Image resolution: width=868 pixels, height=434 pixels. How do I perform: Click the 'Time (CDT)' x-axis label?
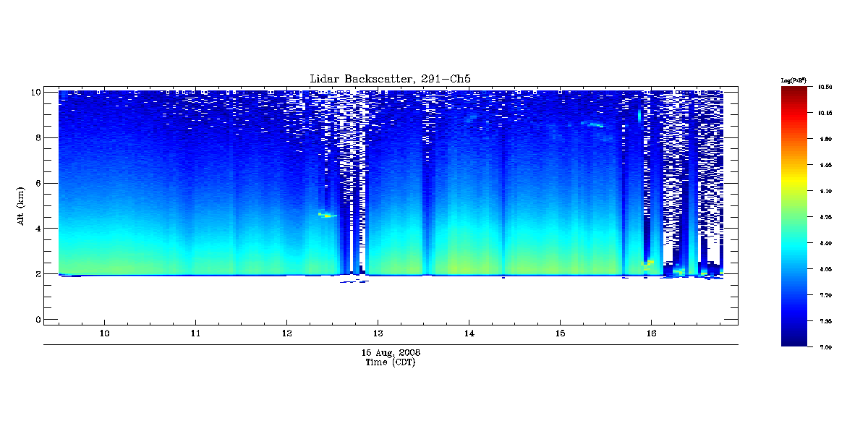click(x=391, y=362)
